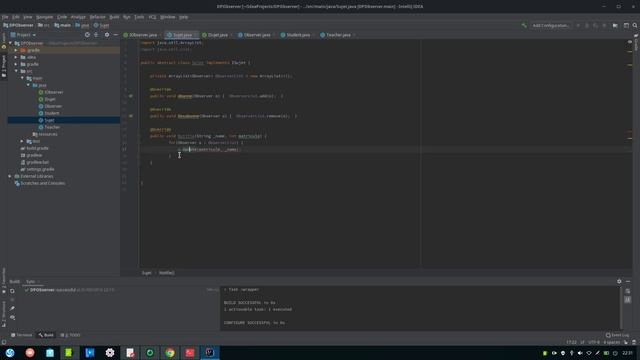Collapse the main folder
This screenshot has width=640, height=360.
(x=22, y=78)
